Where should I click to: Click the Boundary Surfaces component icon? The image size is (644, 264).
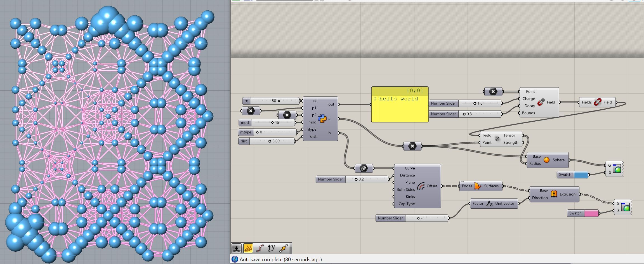tap(478, 186)
